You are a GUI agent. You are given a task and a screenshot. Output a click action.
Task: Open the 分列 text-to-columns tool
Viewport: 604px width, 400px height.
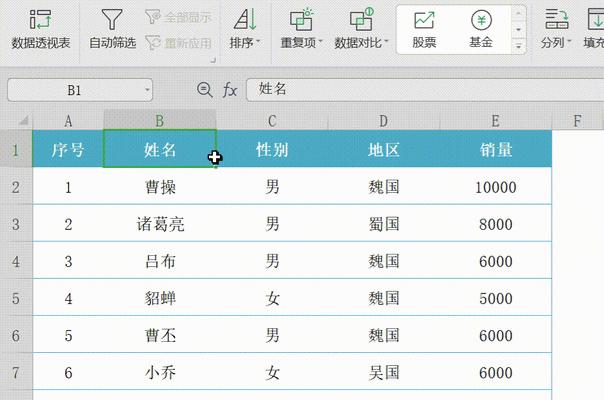[x=555, y=30]
